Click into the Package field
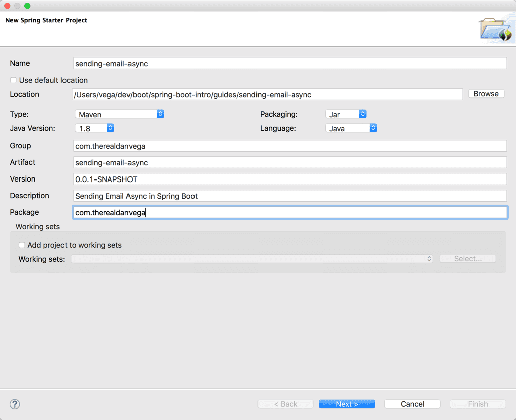Image resolution: width=516 pixels, height=420 pixels. [x=290, y=212]
